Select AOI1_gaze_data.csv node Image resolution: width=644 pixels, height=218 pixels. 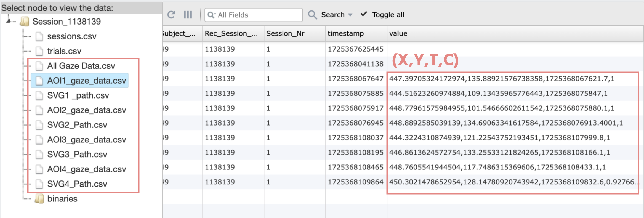tap(86, 81)
